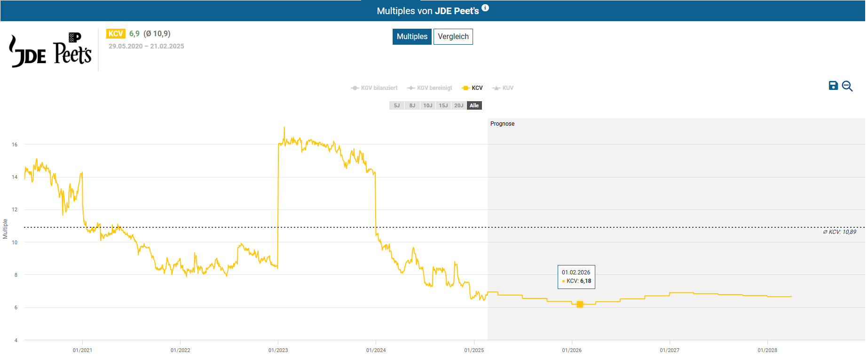The height and width of the screenshot is (361, 868).
Task: Click the Prognose forecast region label
Action: [502, 124]
